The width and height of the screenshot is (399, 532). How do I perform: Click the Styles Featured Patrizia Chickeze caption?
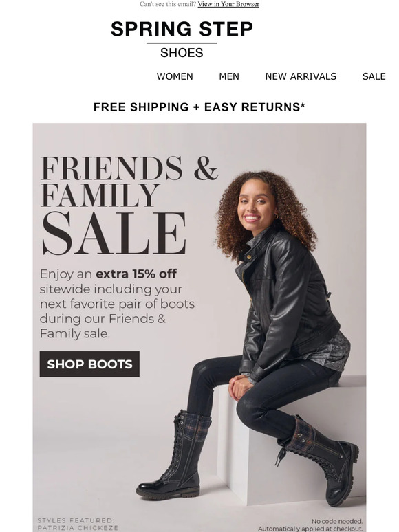(x=78, y=524)
